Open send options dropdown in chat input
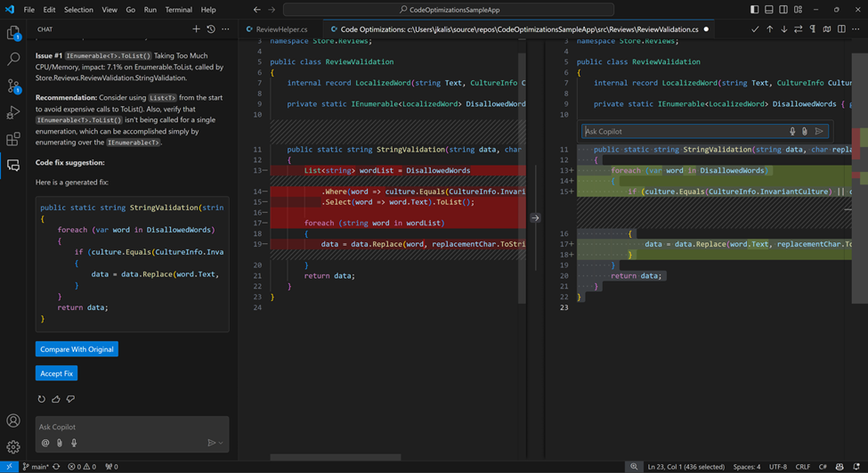 point(221,443)
